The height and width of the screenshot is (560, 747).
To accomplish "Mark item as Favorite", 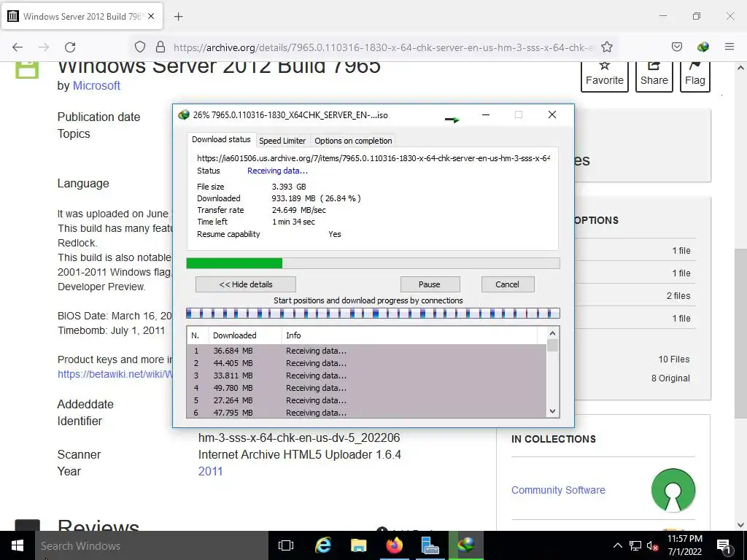I will point(605,76).
